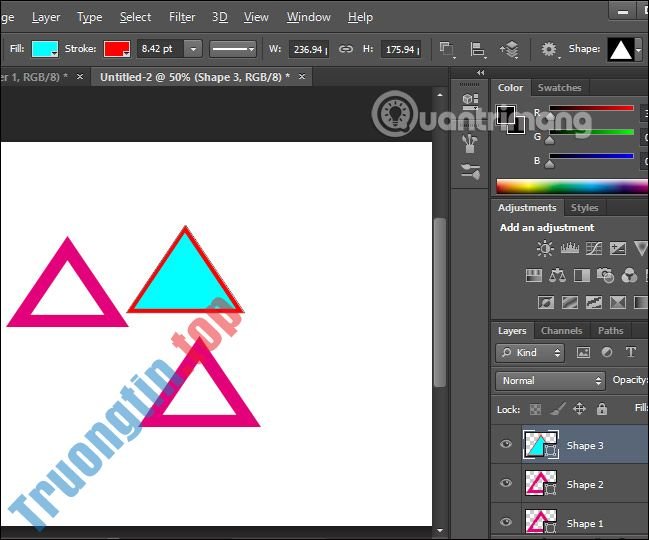
Task: Add a Black & White adjustment
Action: coord(582,275)
